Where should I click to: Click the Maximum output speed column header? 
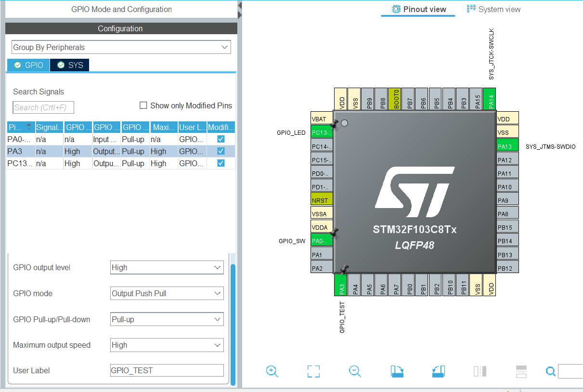(164, 127)
